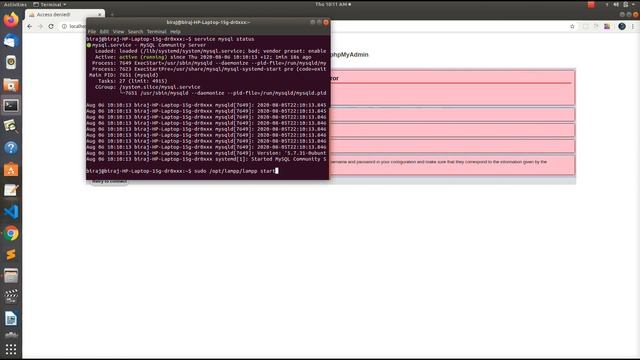Open LibreOffice Writer document icon in dock

tap(11, 318)
